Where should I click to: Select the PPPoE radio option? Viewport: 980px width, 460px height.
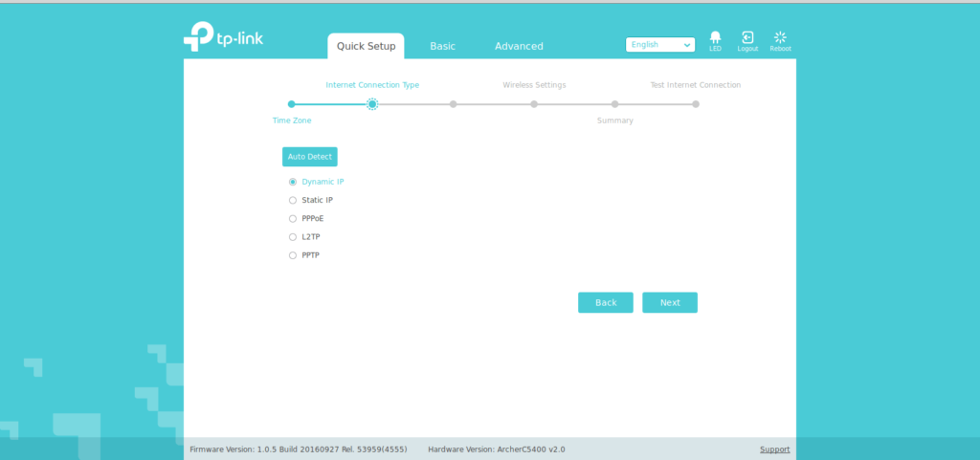293,218
